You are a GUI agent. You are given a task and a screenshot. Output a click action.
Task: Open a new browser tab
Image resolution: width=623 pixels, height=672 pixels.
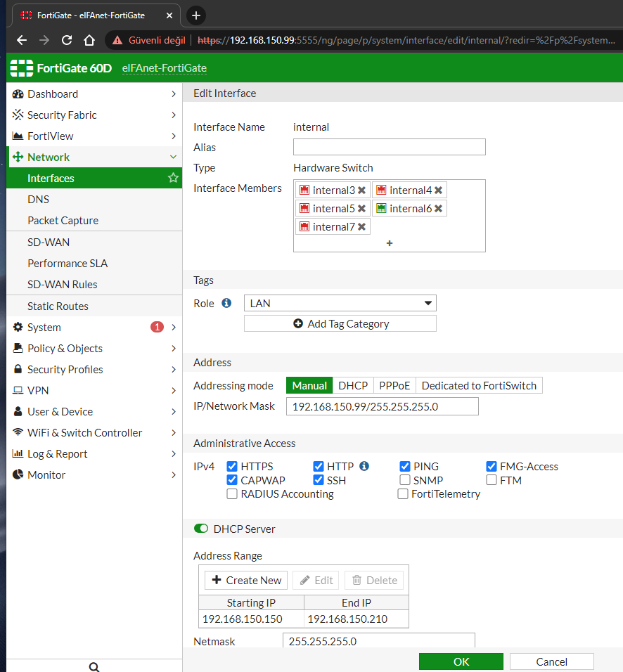click(196, 15)
